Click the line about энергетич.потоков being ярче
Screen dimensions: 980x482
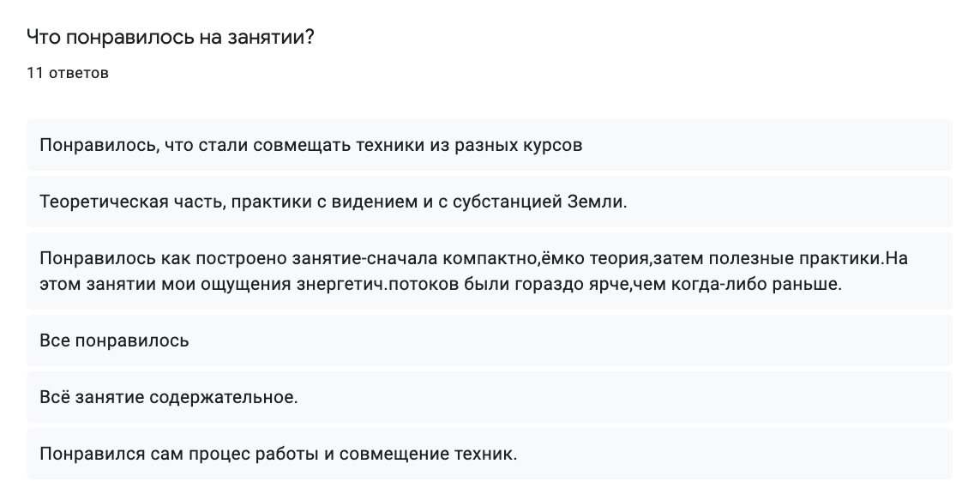[441, 284]
